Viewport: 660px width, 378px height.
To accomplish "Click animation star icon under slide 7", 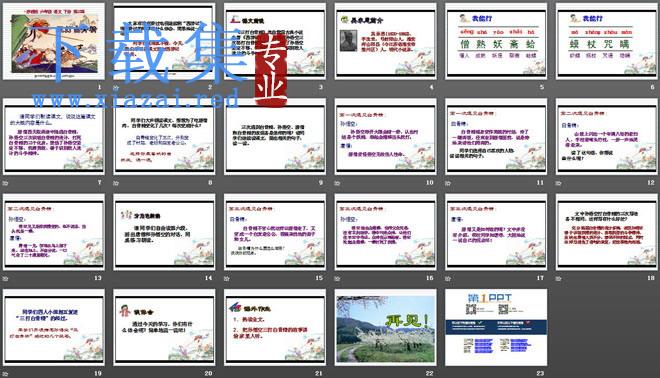I will point(5,183).
